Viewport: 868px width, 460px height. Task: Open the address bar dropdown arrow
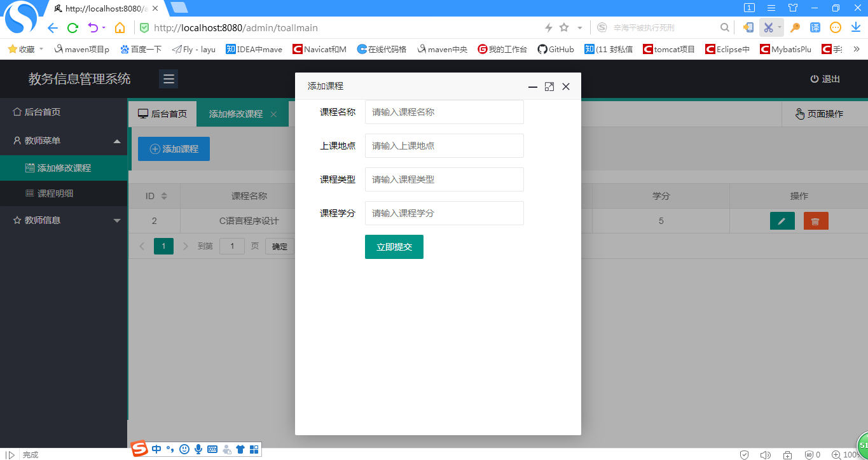580,28
